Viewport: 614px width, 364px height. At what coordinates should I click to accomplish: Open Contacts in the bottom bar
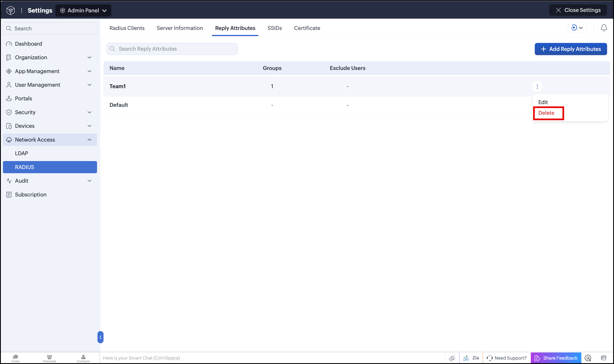point(83,358)
